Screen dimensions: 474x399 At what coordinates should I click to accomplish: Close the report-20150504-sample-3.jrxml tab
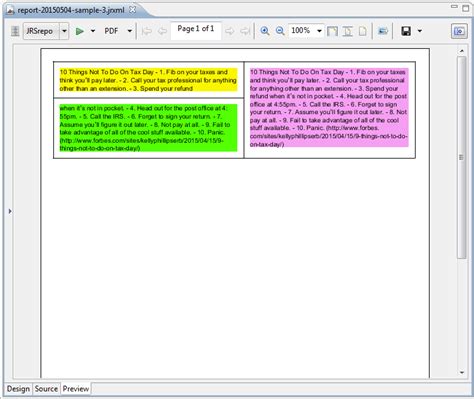(x=133, y=10)
